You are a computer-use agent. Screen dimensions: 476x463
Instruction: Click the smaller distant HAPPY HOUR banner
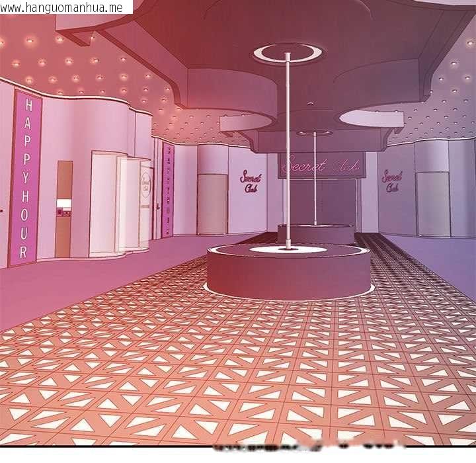[168, 190]
